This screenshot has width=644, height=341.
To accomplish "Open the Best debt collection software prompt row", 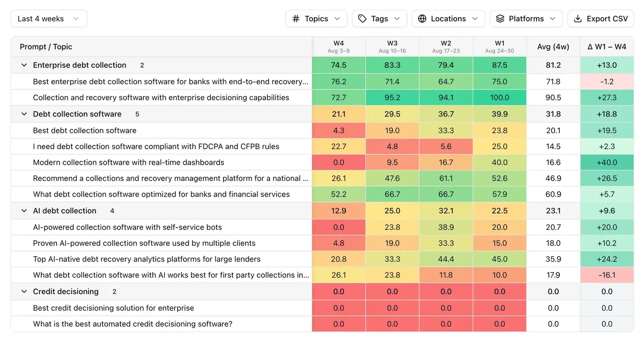I will pyautogui.click(x=162, y=130).
